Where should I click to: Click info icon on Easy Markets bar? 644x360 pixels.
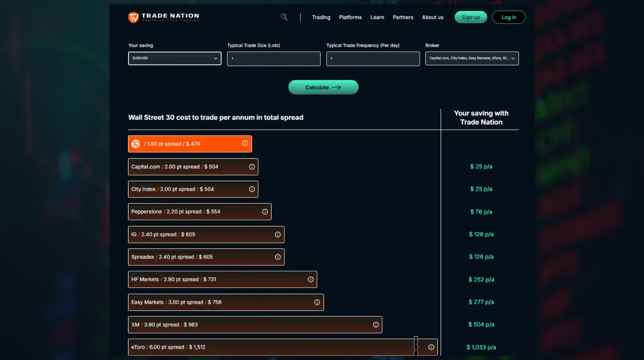click(317, 302)
